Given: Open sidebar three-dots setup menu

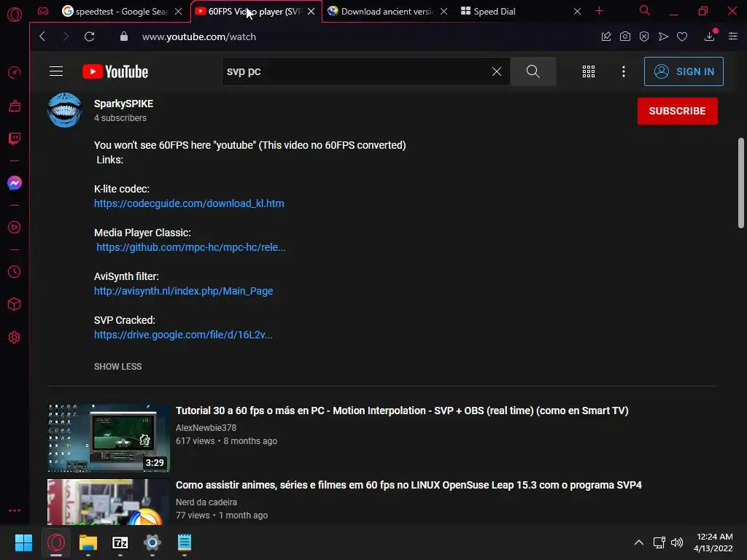Looking at the screenshot, I should (x=15, y=510).
